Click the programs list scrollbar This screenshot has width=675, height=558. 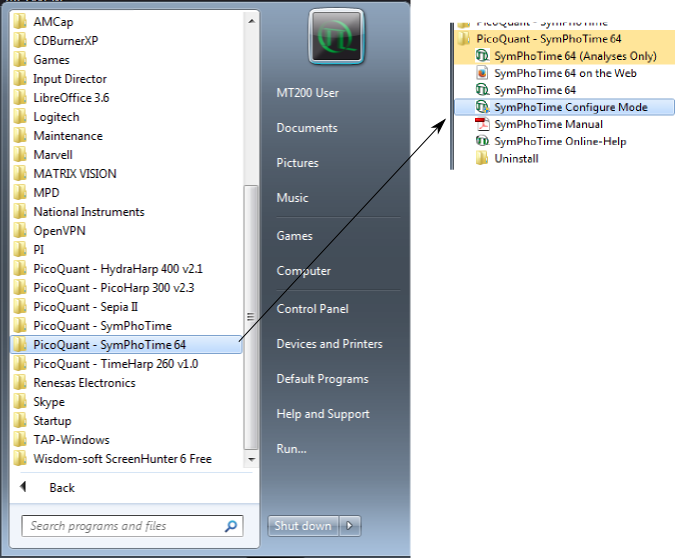pos(250,300)
